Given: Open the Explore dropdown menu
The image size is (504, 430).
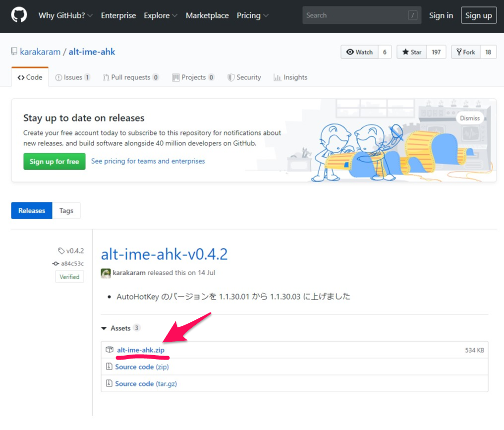Looking at the screenshot, I should (160, 16).
